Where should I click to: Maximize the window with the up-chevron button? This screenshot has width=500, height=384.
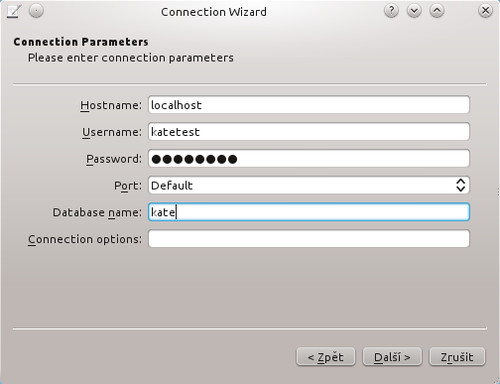437,11
